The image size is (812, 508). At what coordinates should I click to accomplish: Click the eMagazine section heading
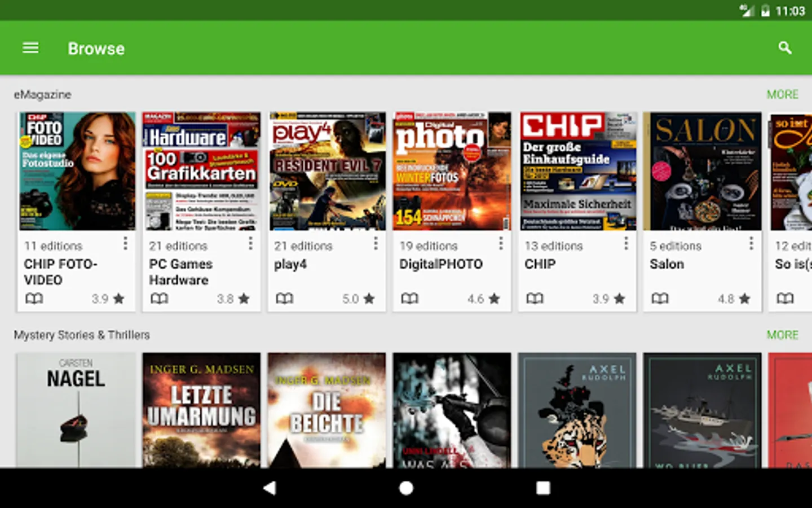pyautogui.click(x=43, y=95)
